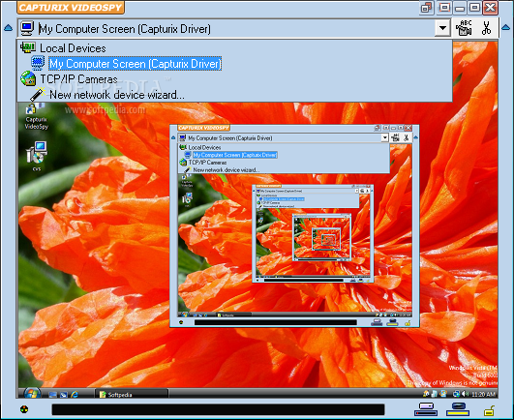514x420 pixels.
Task: Click the left blue arrow in the nested preview window
Action: [x=173, y=137]
